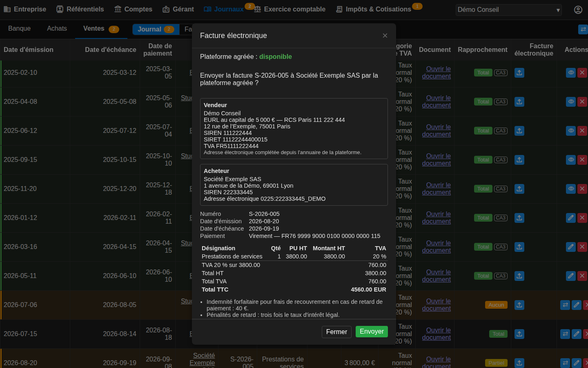The height and width of the screenshot is (368, 588).
Task: Click the Aucun status badge in the 2026-07-06 row
Action: (496, 305)
